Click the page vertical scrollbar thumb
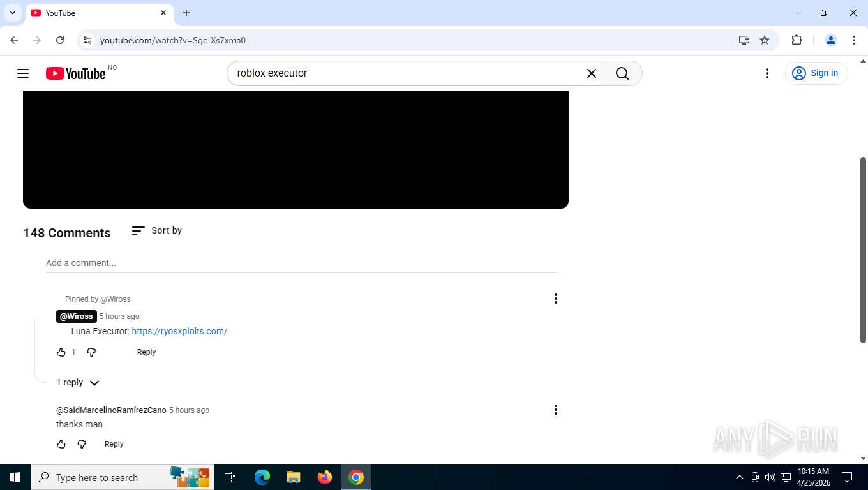The height and width of the screenshot is (490, 868). (x=864, y=249)
